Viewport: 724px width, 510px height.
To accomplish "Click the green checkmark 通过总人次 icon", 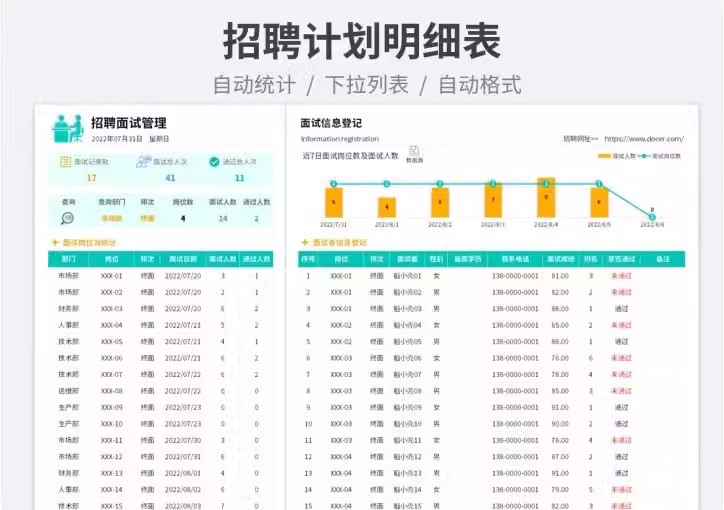I will click(214, 162).
